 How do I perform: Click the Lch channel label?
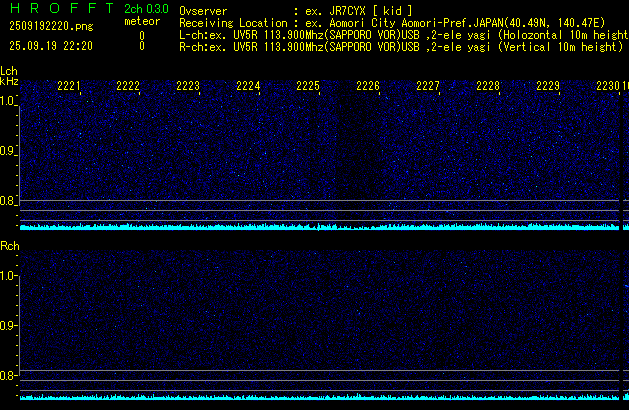pos(9,72)
